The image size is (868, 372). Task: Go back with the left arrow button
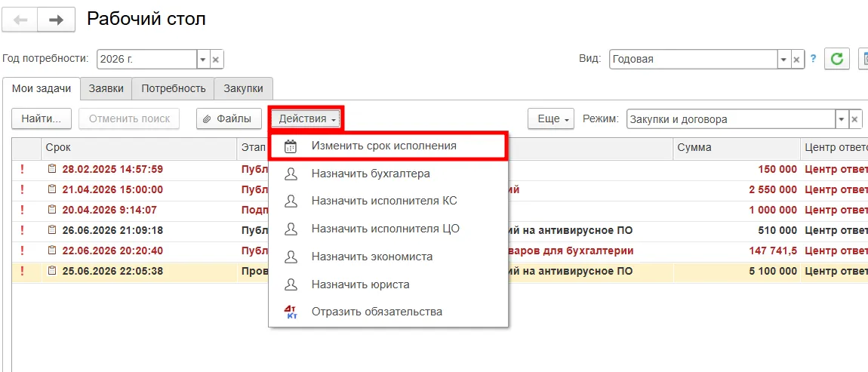(x=20, y=20)
